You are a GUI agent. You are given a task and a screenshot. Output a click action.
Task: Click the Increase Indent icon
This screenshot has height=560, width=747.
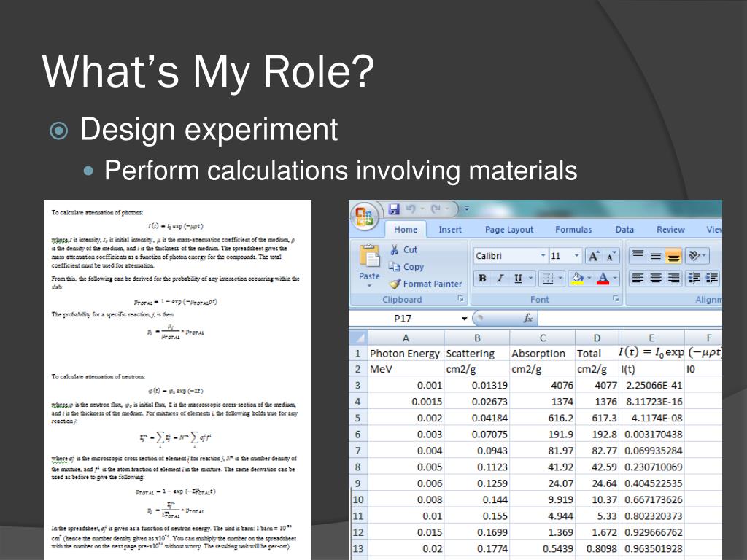712,278
